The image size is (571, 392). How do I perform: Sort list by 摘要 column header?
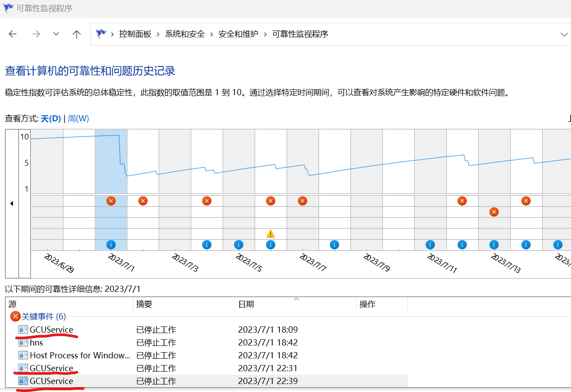click(x=184, y=304)
